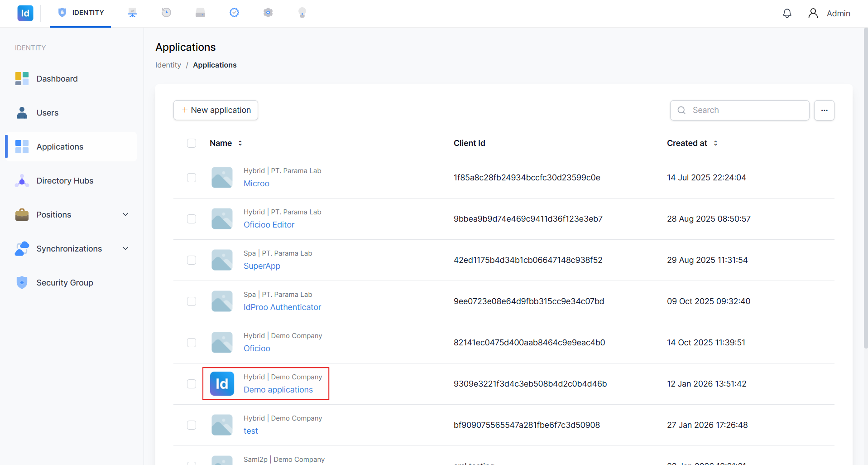The image size is (868, 465).
Task: Open the Microo application link
Action: pos(256,184)
